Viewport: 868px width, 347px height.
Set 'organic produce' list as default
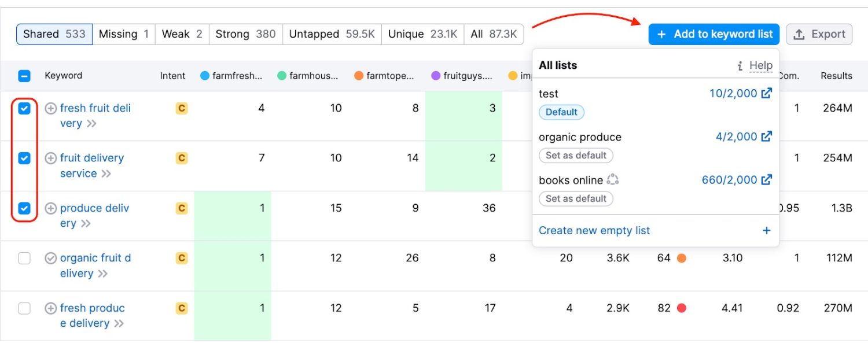576,155
